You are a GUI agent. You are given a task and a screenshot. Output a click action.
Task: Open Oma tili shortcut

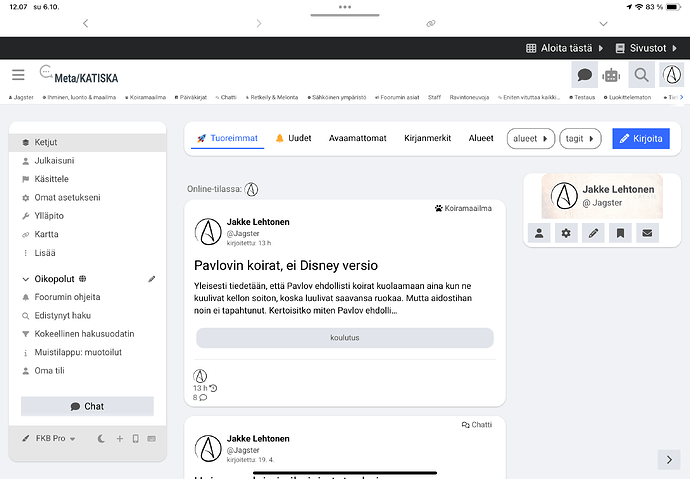88,371
